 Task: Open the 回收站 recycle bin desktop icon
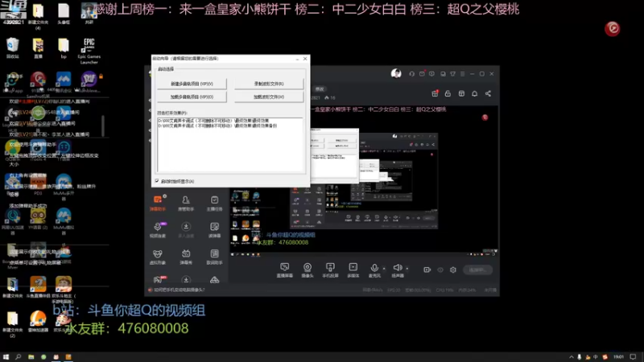click(13, 48)
